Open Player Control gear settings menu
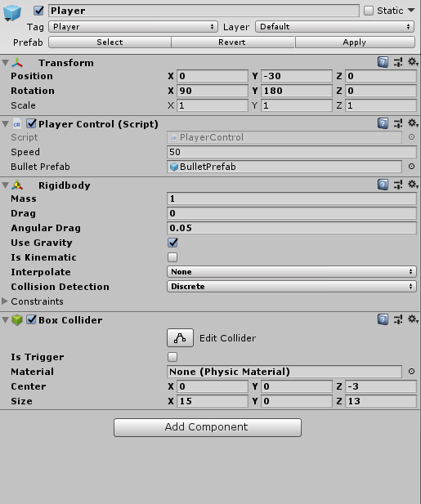Image resolution: width=421 pixels, height=504 pixels. (x=413, y=123)
